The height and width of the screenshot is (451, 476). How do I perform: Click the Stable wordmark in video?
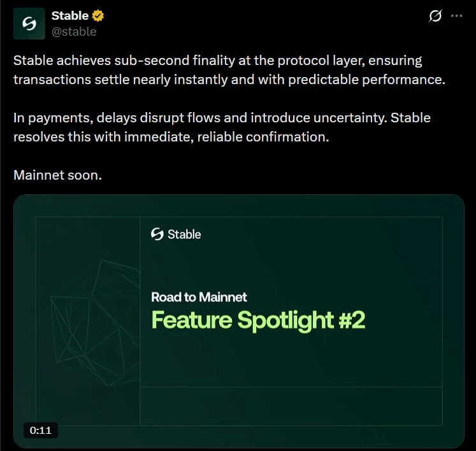[184, 235]
